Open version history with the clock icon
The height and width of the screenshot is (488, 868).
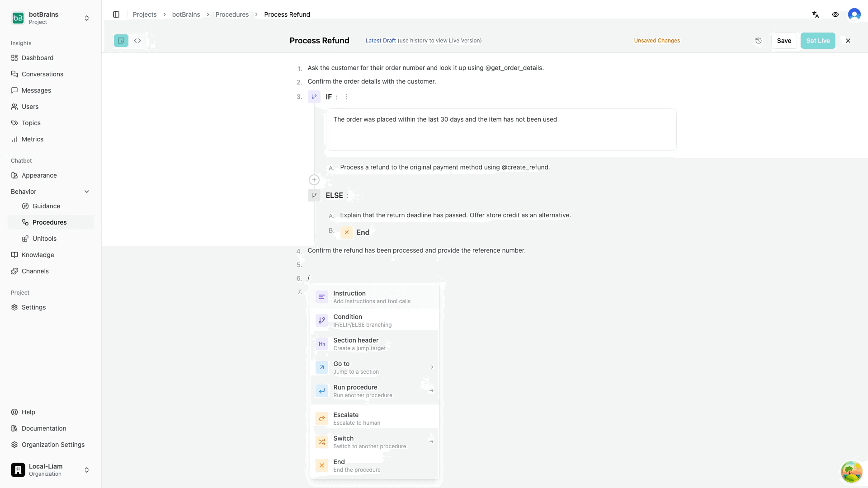759,41
